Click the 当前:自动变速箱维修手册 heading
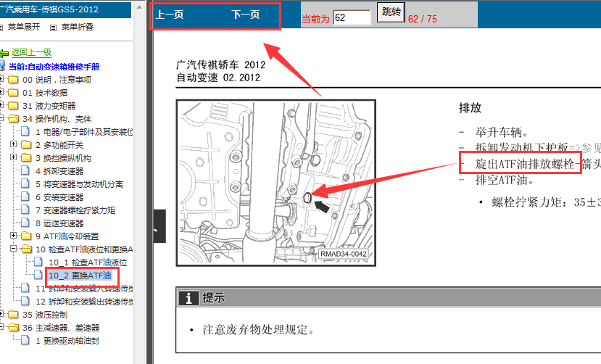The width and height of the screenshot is (601, 364). tap(54, 67)
